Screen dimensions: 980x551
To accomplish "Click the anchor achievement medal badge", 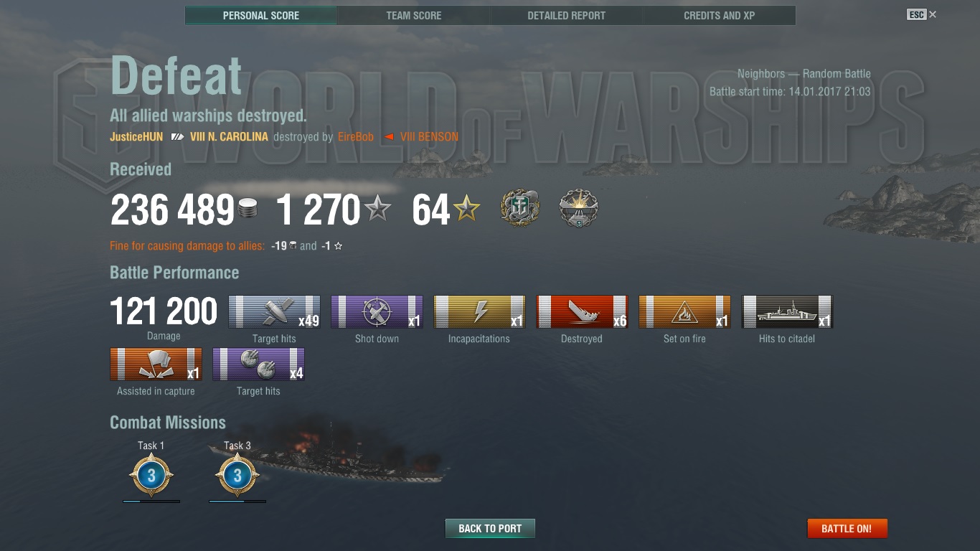I will pos(520,208).
